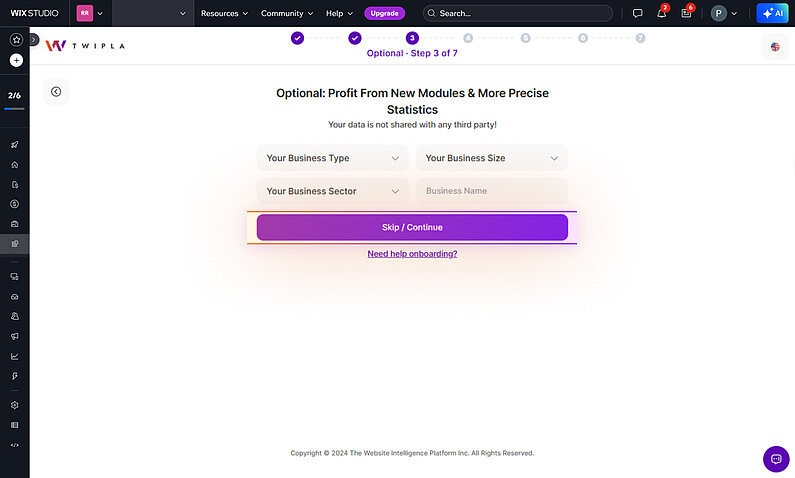Click the code brackets icon in sidebar

click(15, 444)
